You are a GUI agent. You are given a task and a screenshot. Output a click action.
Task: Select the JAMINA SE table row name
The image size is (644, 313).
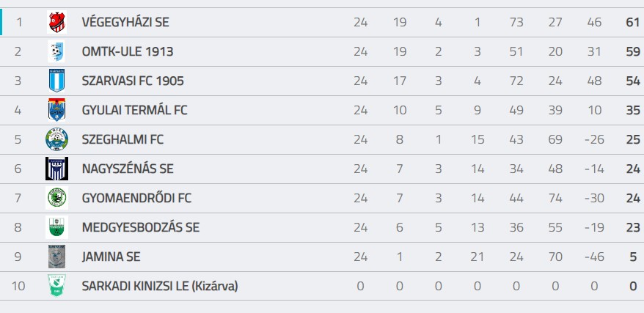click(x=111, y=257)
